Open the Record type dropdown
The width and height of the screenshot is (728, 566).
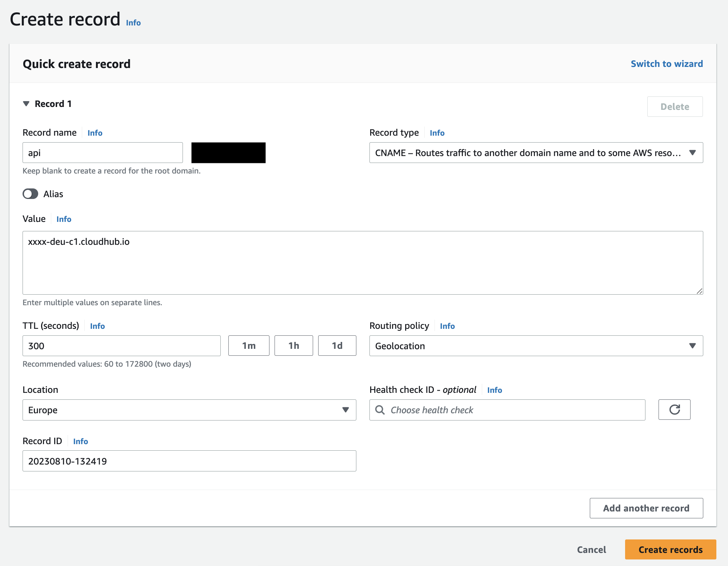click(x=536, y=153)
